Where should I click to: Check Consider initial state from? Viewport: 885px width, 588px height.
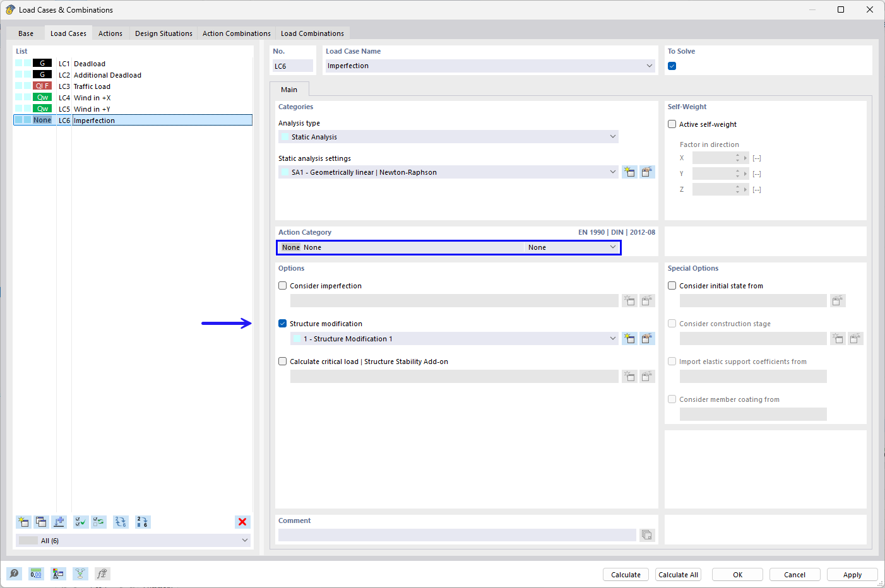[x=672, y=286]
